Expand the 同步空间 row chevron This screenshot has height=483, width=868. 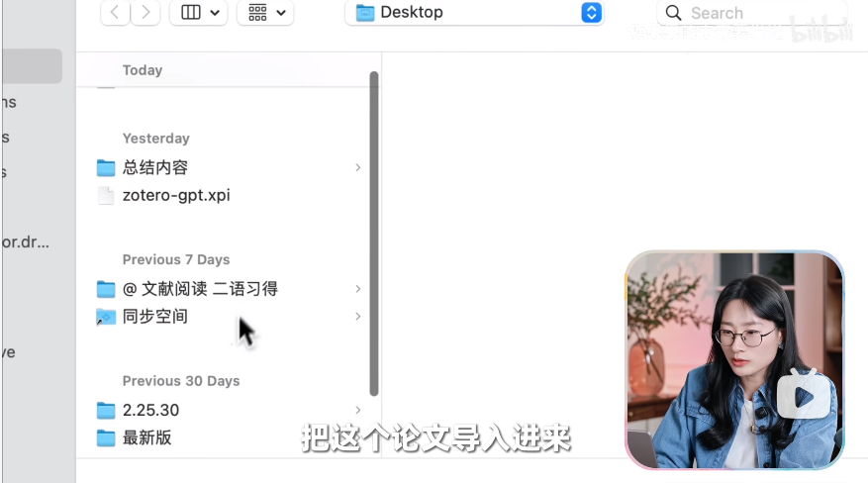point(358,317)
